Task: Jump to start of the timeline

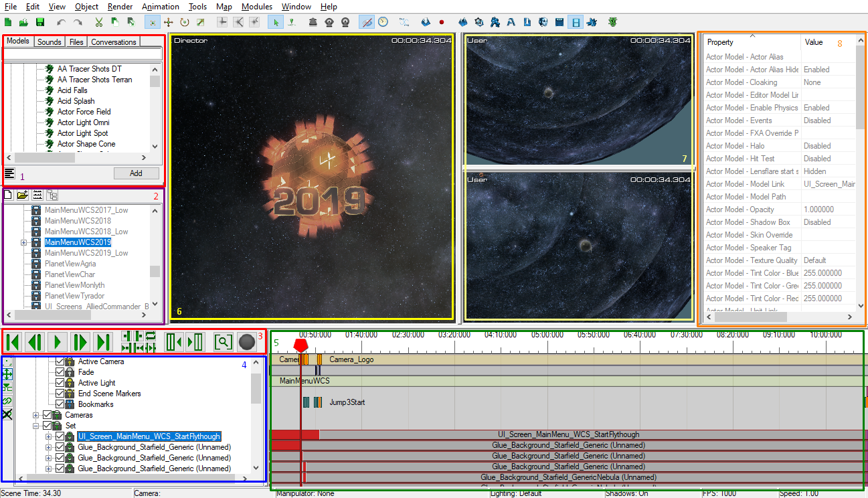Action: tap(13, 342)
